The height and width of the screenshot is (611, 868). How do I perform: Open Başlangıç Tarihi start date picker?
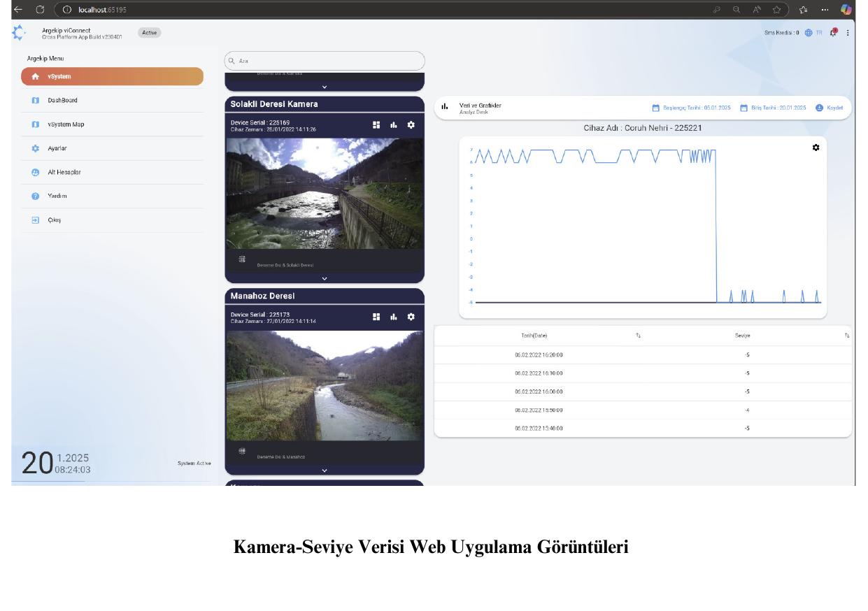point(691,108)
